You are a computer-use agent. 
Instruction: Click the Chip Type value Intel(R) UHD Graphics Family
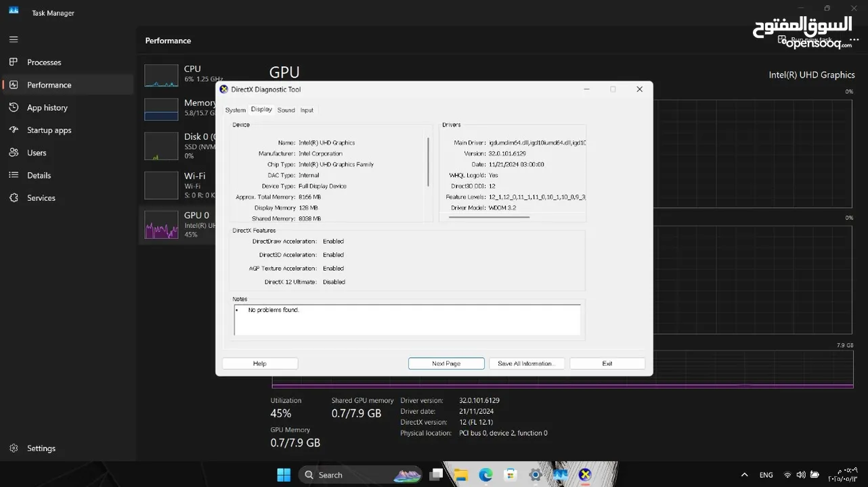coord(336,164)
